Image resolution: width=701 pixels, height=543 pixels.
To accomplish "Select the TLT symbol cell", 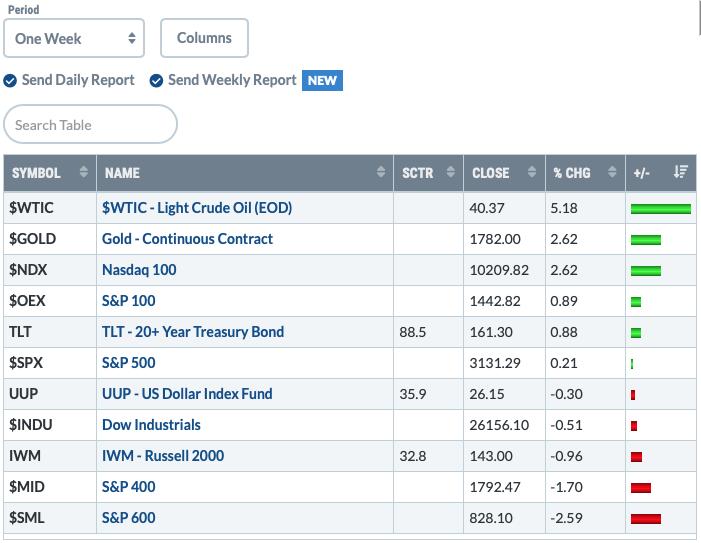I will pos(50,332).
